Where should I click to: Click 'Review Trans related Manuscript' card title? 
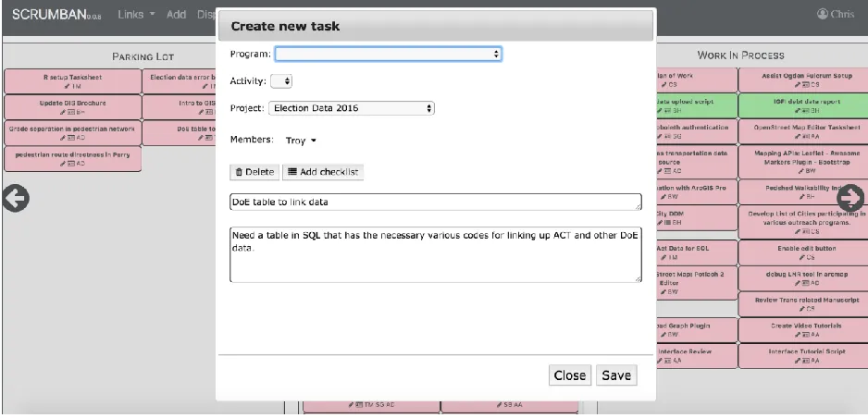(x=807, y=301)
